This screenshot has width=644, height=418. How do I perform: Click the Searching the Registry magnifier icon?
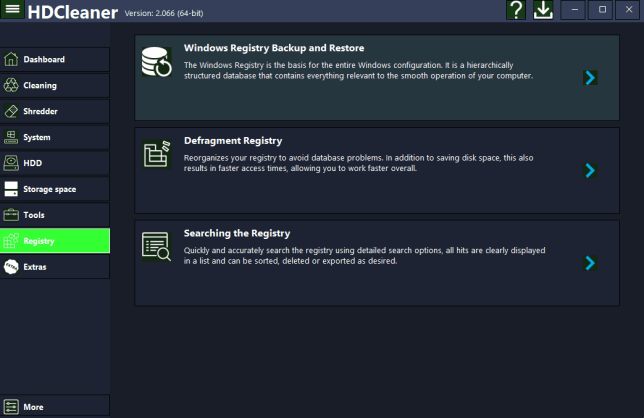point(158,246)
